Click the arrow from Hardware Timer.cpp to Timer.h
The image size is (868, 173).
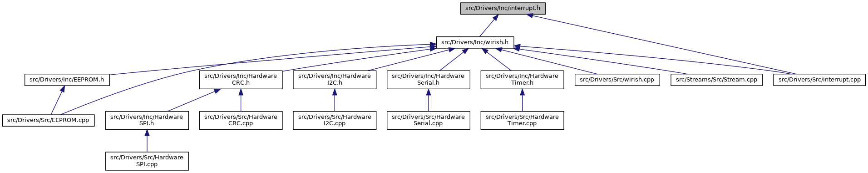coord(523,100)
